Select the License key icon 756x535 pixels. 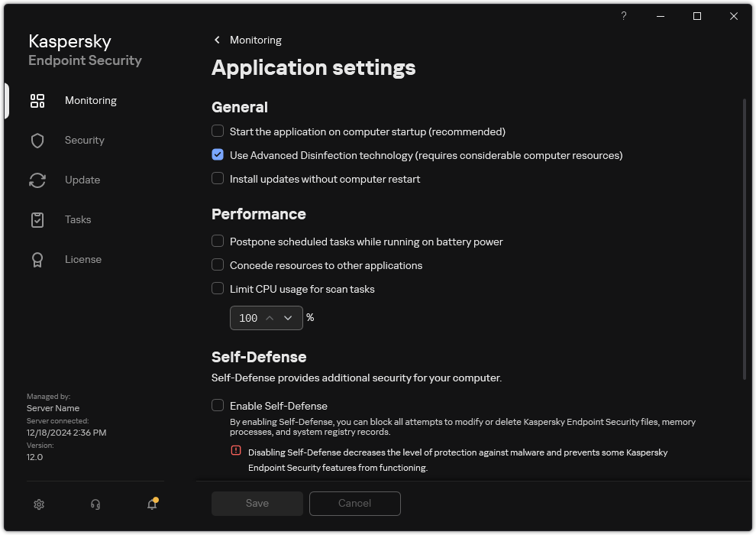click(x=37, y=259)
